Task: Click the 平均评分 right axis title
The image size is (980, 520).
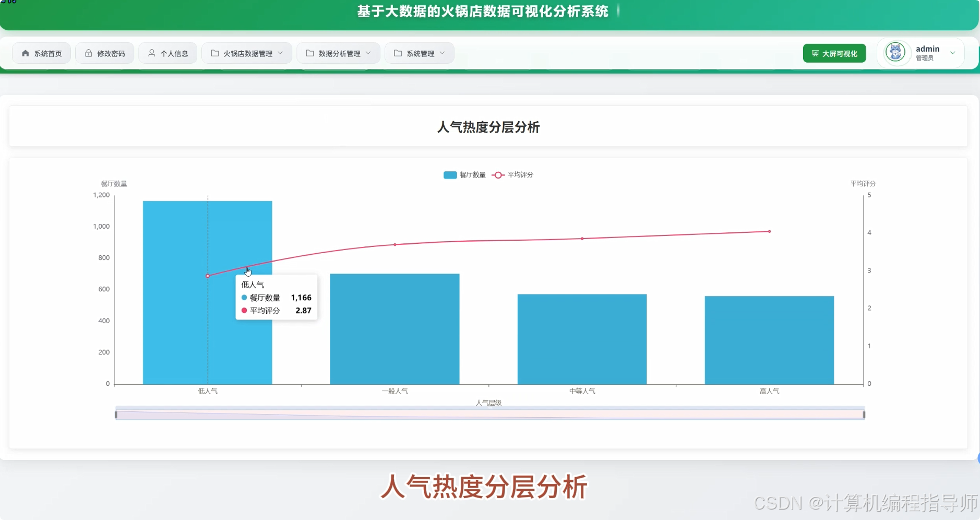Action: click(863, 184)
